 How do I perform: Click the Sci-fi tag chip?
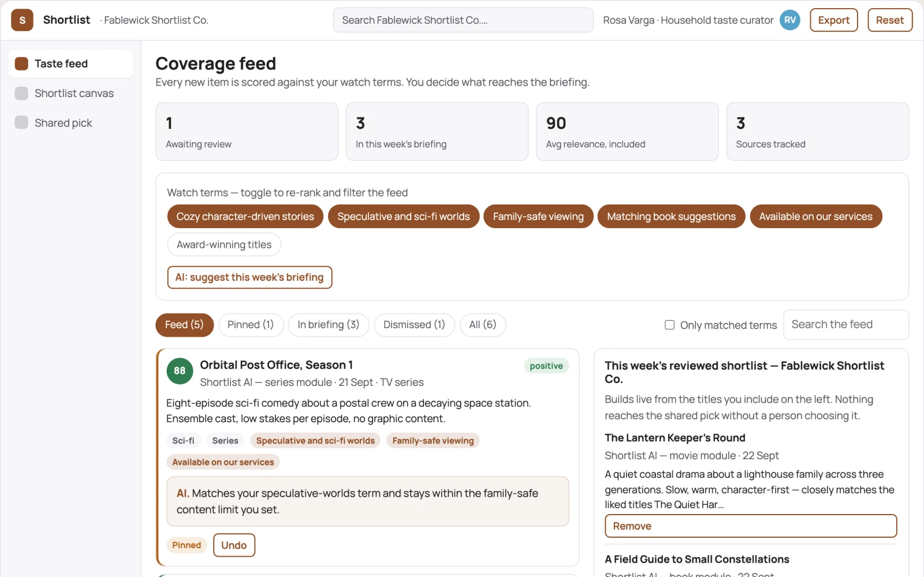pos(184,441)
